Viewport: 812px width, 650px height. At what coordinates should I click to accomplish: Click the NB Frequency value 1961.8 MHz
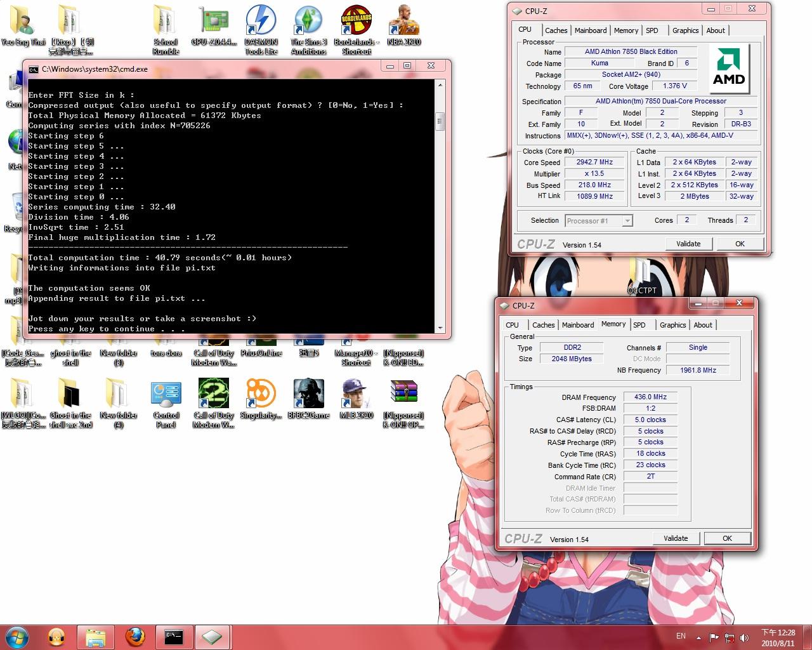(698, 370)
